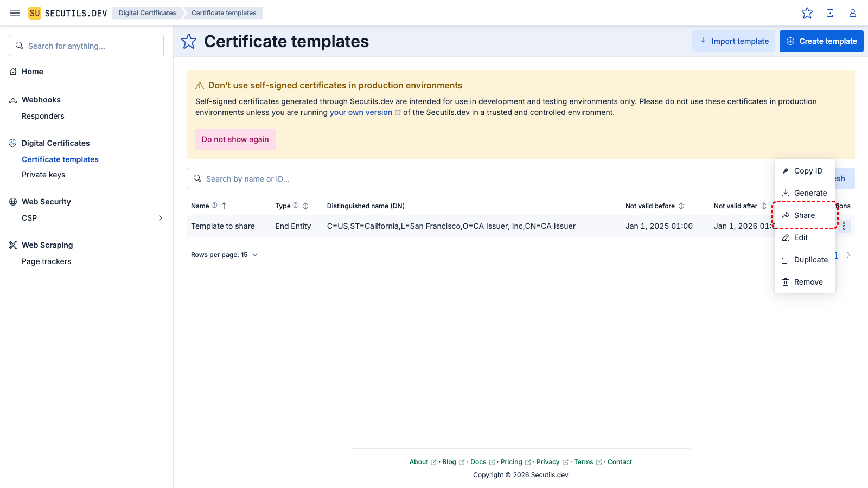Select Share from the context menu
The height and width of the screenshot is (488, 868).
click(805, 215)
